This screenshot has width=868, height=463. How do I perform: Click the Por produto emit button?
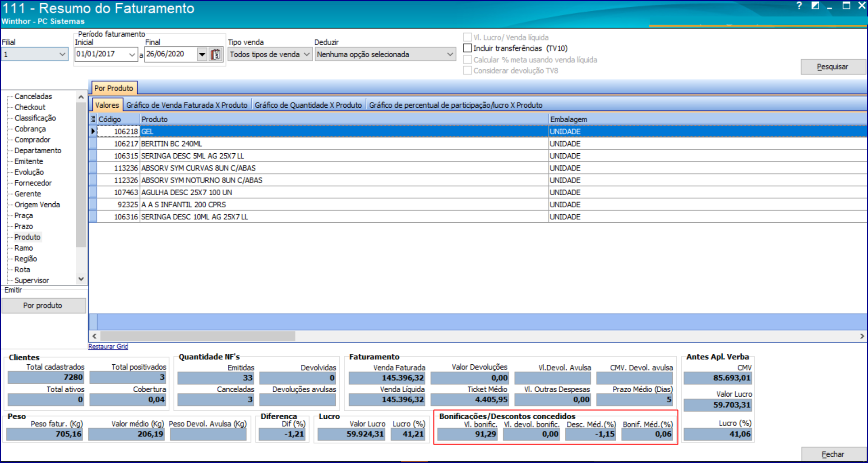[43, 305]
